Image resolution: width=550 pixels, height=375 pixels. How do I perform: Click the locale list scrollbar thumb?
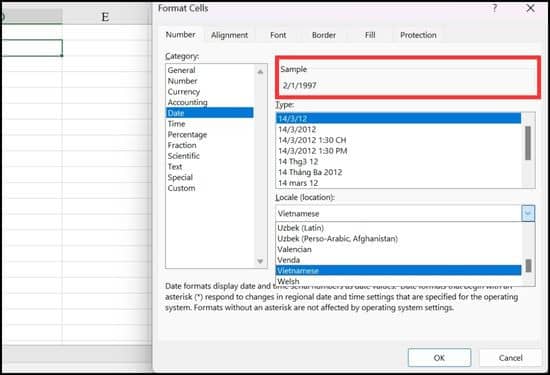point(528,266)
